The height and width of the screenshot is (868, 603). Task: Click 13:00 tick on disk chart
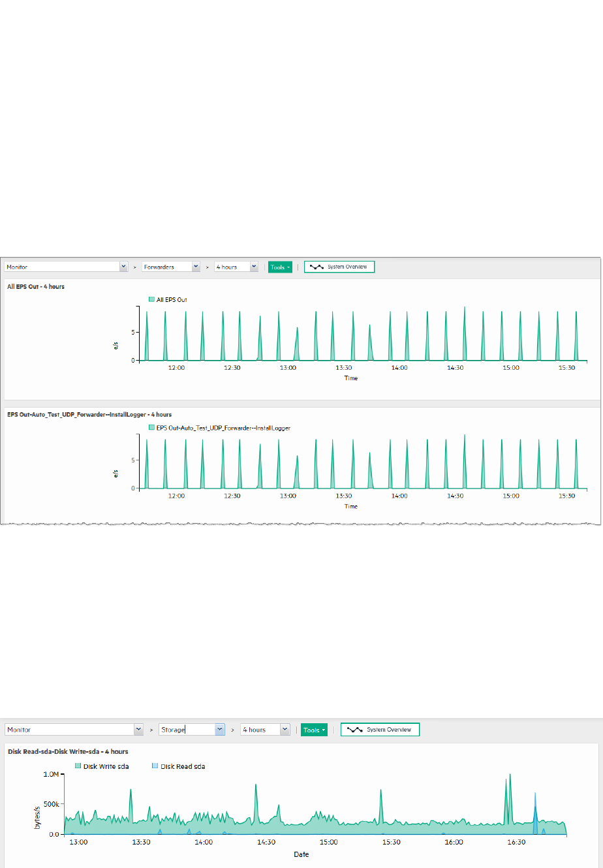(78, 842)
